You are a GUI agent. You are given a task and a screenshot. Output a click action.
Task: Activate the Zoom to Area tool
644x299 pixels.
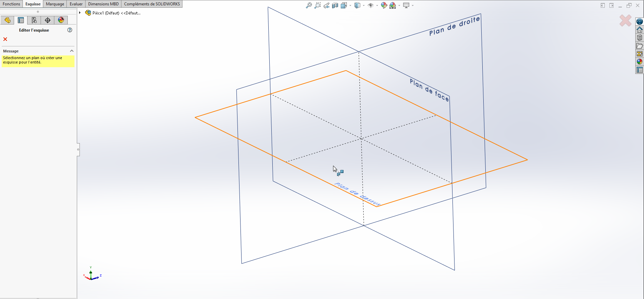(x=317, y=5)
